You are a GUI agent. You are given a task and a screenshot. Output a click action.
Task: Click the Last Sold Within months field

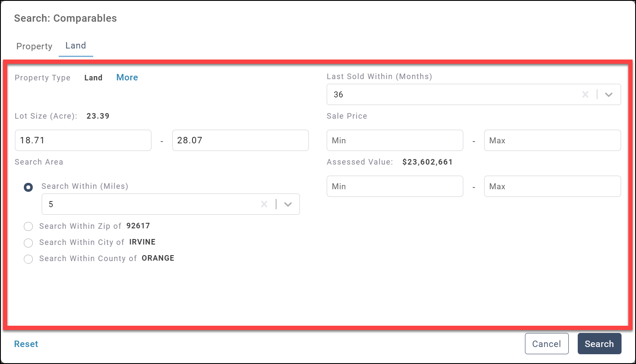[451, 94]
